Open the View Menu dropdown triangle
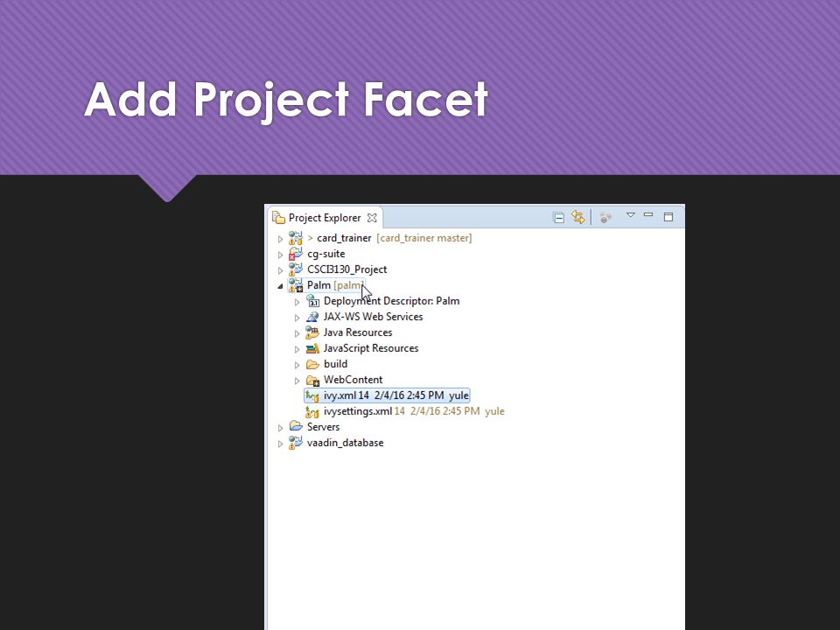Viewport: 840px width, 630px height. [x=631, y=215]
